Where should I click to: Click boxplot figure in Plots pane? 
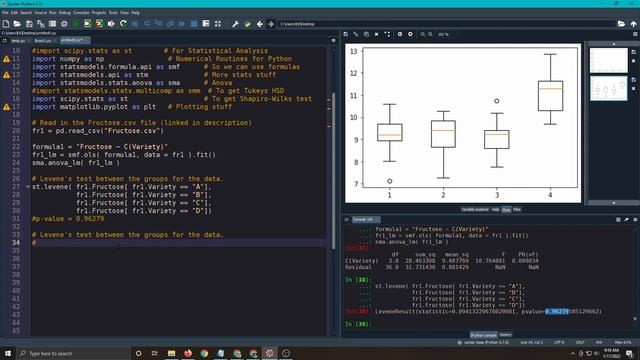(463, 123)
